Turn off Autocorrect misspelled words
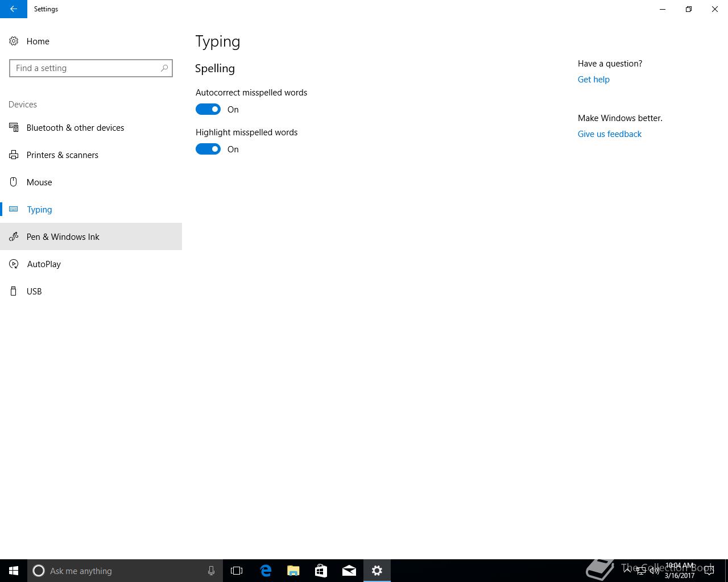The image size is (728, 582). [x=208, y=109]
